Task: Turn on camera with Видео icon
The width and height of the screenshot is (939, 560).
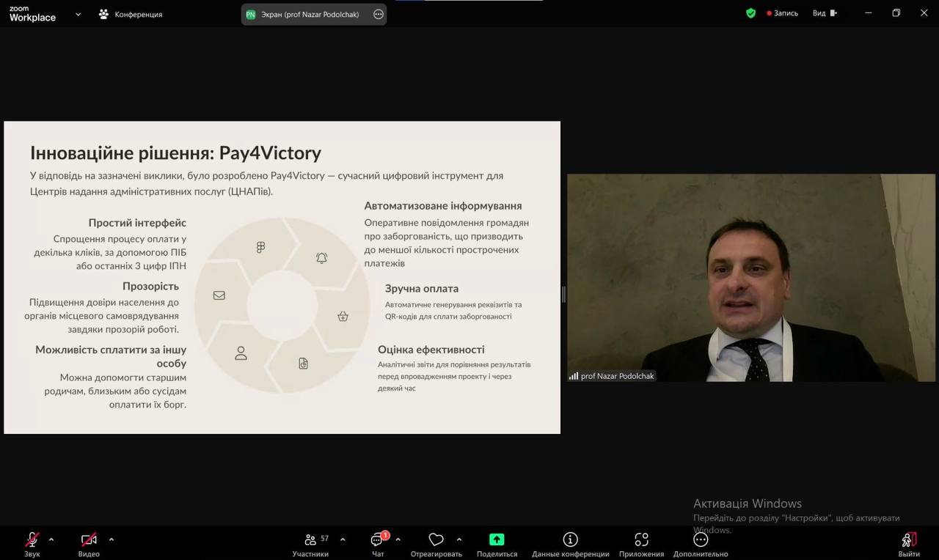Action: tap(89, 540)
